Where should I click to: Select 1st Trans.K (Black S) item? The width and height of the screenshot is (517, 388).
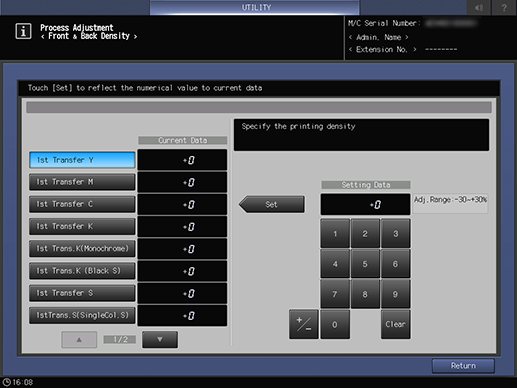tap(82, 271)
